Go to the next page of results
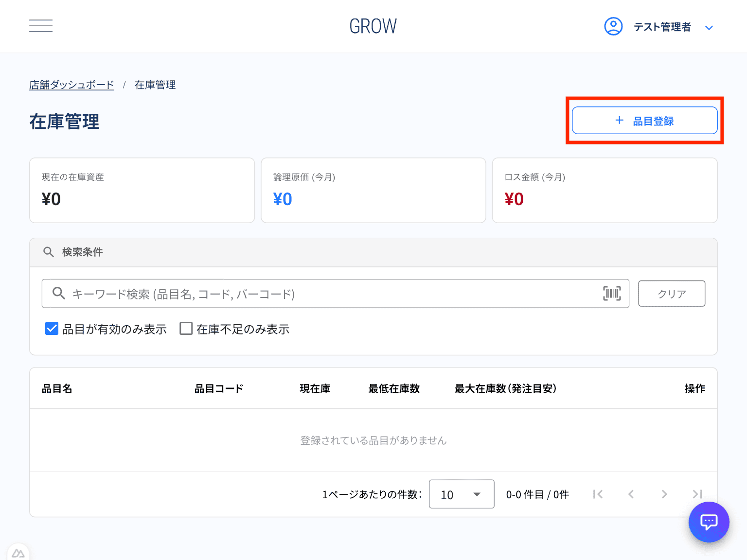This screenshot has width=747, height=560. pyautogui.click(x=664, y=494)
